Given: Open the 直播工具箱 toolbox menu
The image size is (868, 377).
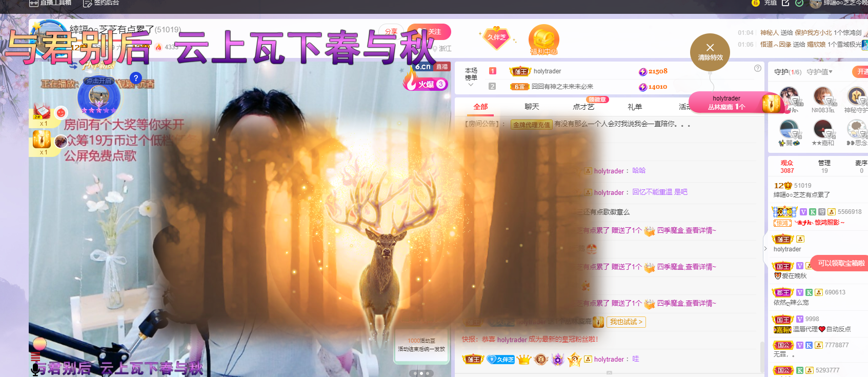Looking at the screenshot, I should pyautogui.click(x=50, y=3).
